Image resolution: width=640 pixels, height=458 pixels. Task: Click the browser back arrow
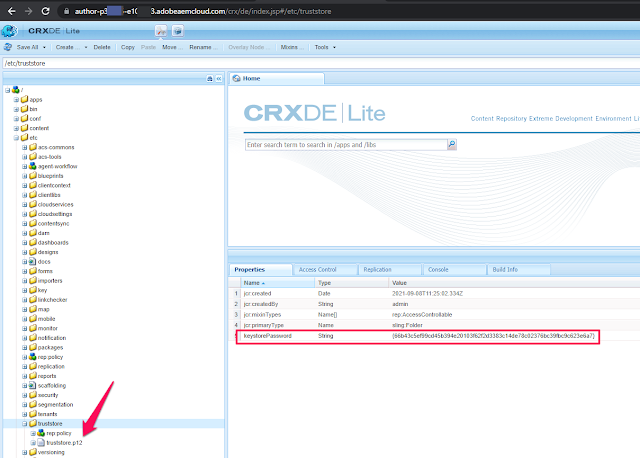[x=11, y=11]
